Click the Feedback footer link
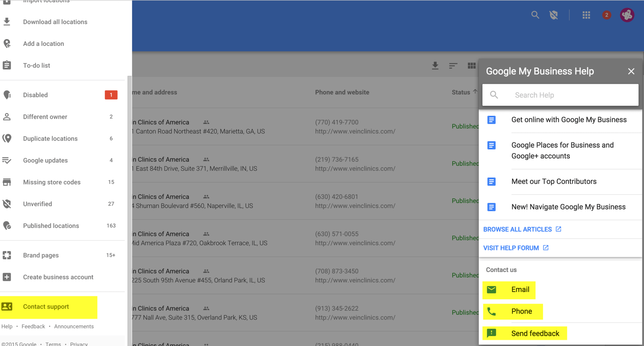644x346 pixels. pos(33,326)
